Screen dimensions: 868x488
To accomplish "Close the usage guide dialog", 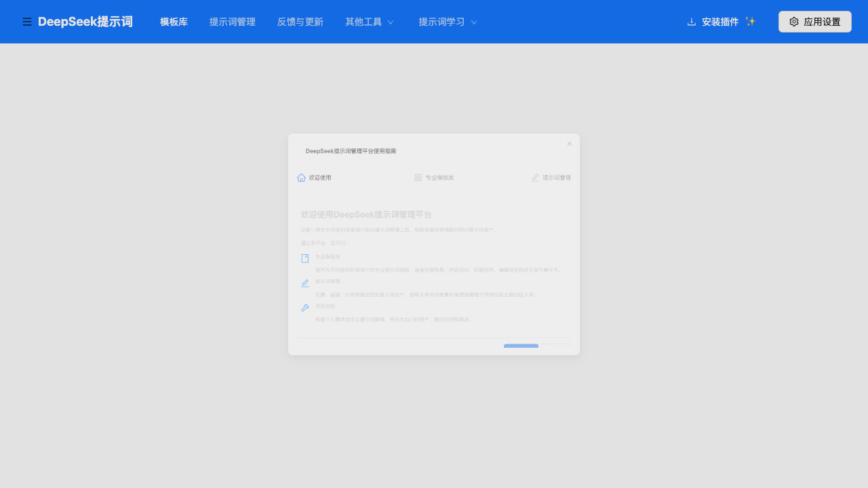I will (570, 144).
